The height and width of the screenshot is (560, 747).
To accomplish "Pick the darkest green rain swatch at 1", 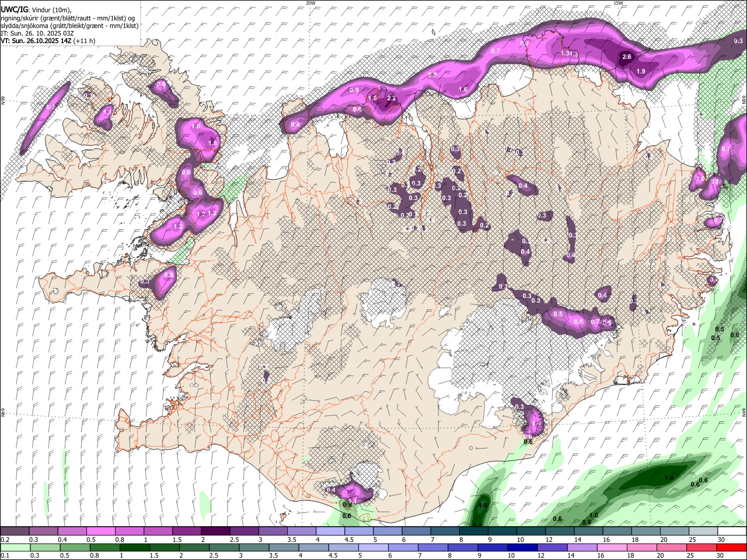I will [x=134, y=548].
